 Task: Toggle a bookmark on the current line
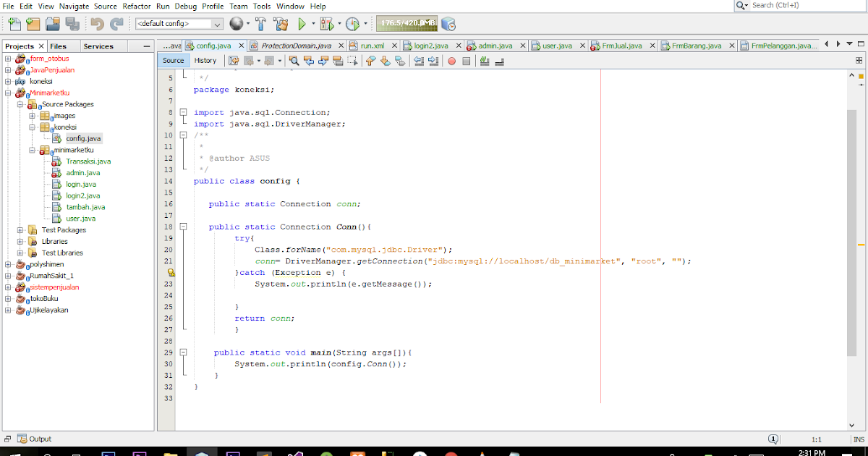tap(398, 61)
